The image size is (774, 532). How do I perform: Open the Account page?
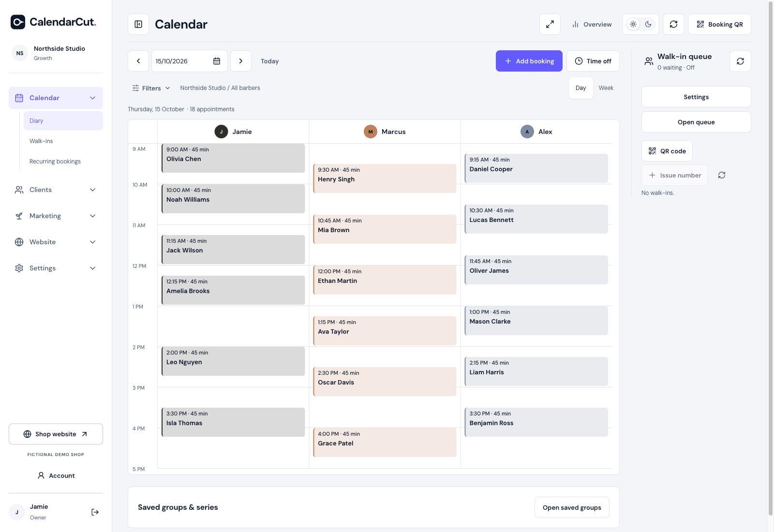tap(56, 475)
